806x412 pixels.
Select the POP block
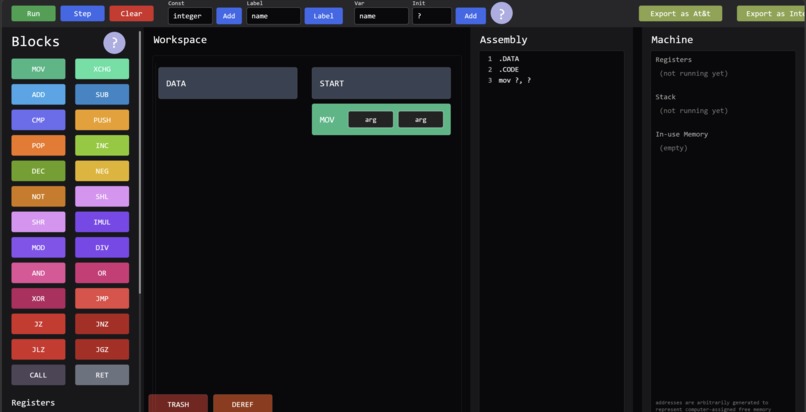[39, 145]
